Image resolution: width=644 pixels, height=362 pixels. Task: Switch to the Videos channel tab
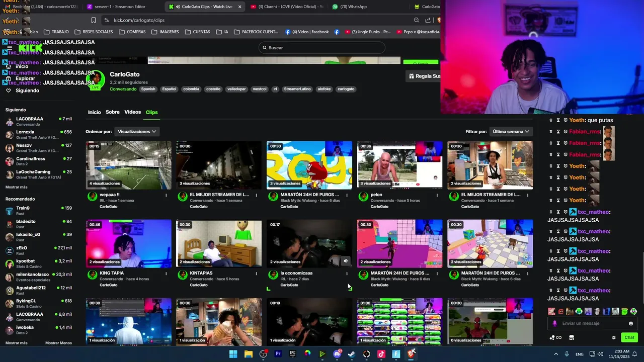tap(133, 112)
